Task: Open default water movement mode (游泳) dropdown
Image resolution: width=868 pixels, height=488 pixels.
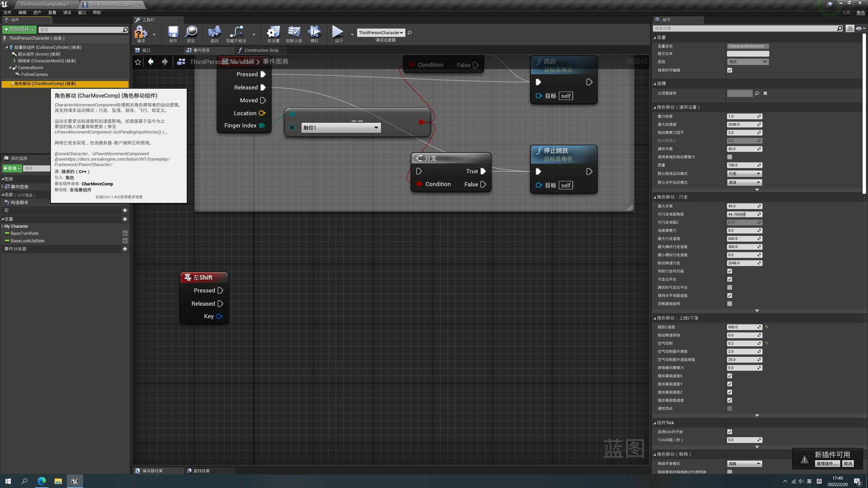Action: 745,182
